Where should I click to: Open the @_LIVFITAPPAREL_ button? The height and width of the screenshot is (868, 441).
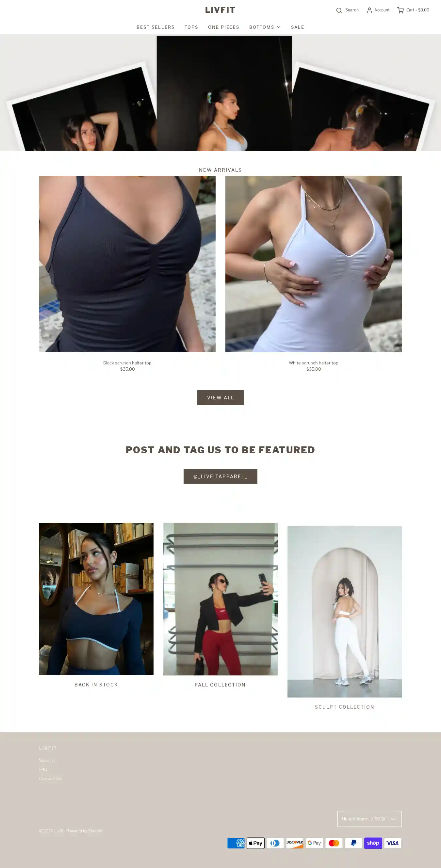pos(220,476)
